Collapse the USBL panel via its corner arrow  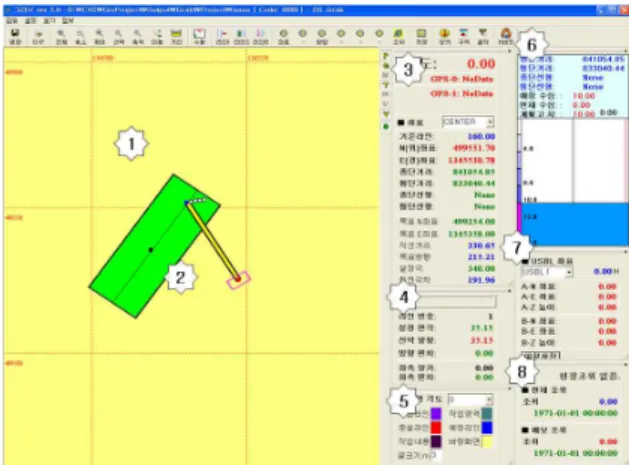click(x=626, y=252)
